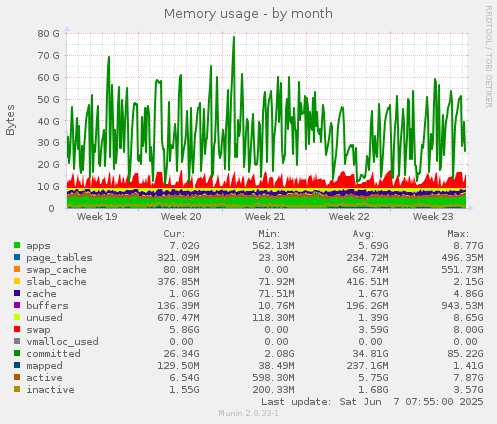Select the 'active' legend label

44,378
